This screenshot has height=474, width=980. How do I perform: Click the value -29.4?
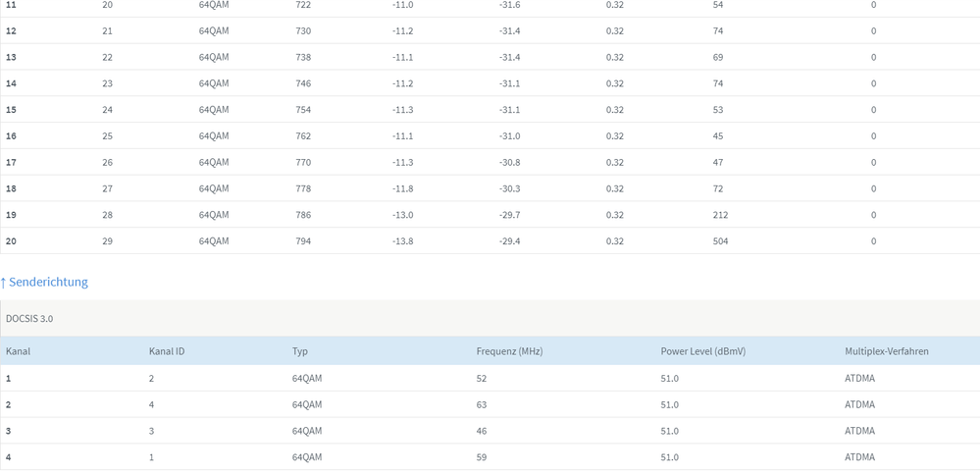pyautogui.click(x=509, y=240)
